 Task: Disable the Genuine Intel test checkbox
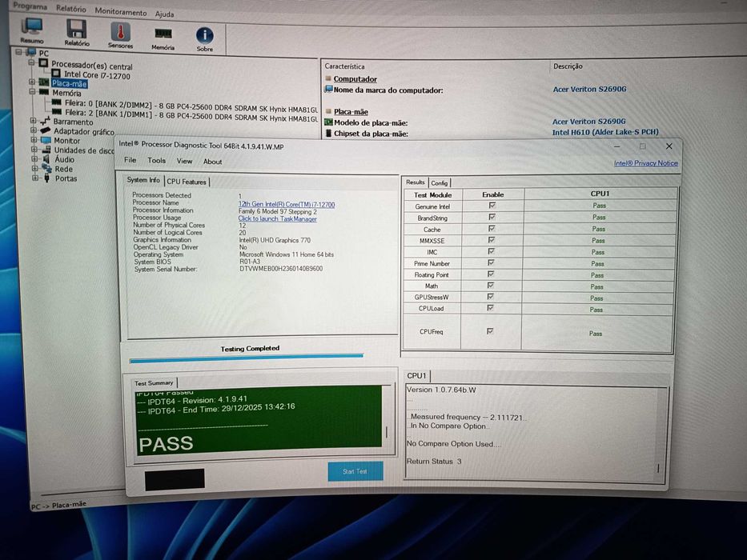492,206
